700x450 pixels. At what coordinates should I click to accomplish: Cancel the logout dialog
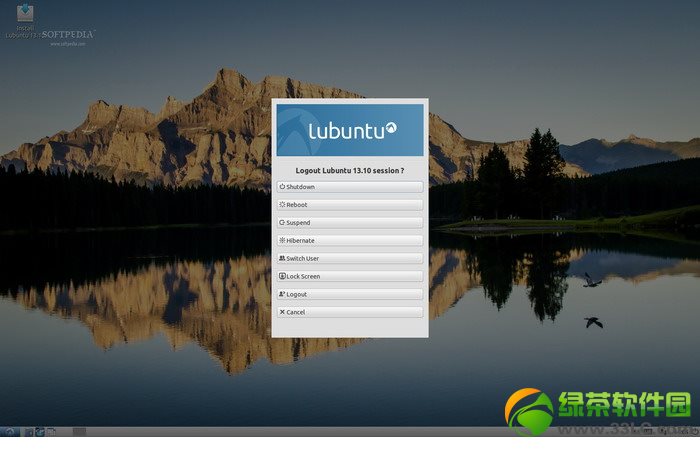(349, 313)
